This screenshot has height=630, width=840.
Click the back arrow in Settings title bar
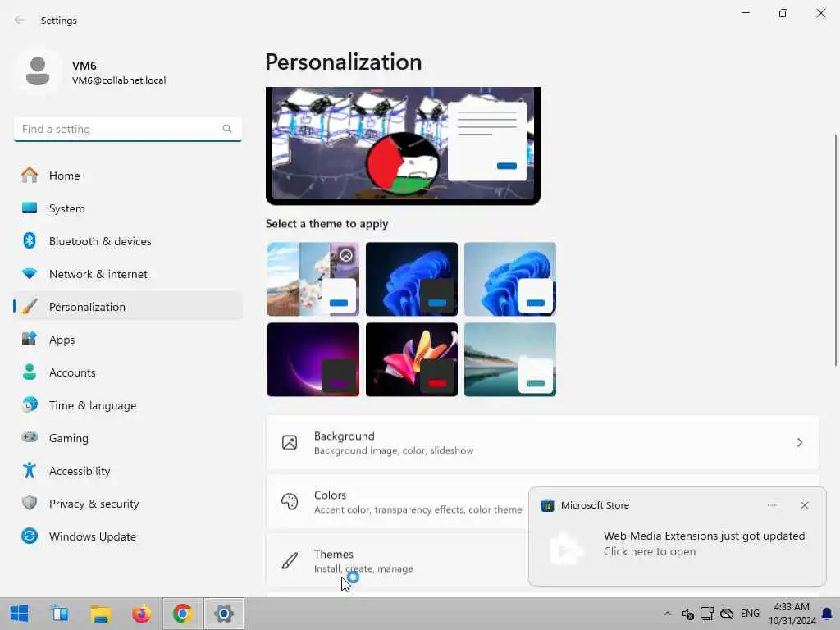pos(20,20)
